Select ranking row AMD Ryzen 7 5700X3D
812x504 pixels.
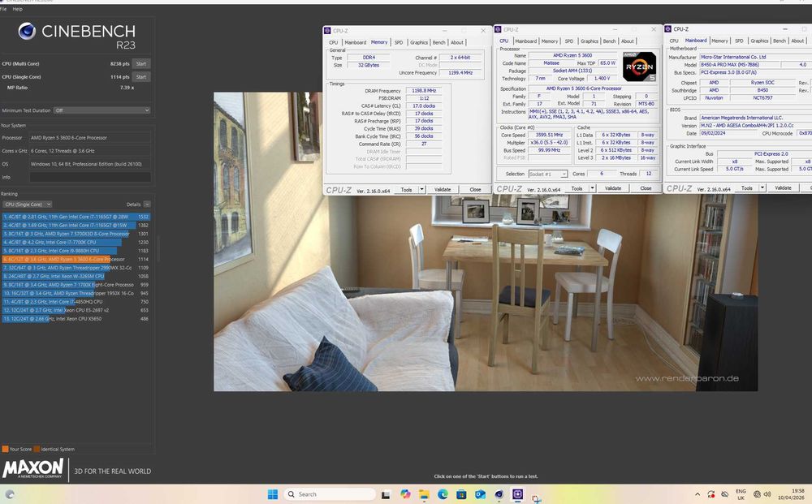coord(76,234)
